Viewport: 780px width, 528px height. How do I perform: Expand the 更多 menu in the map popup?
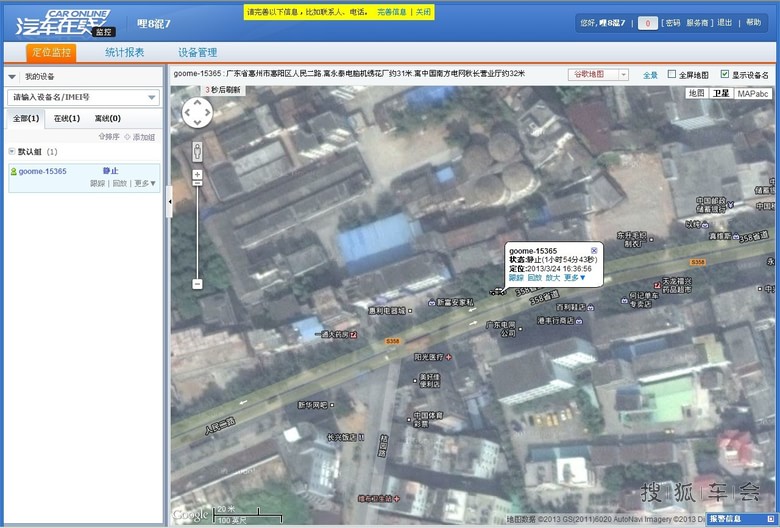point(575,277)
